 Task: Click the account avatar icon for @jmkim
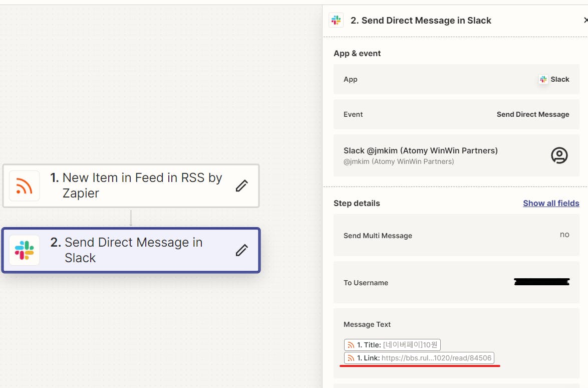559,155
